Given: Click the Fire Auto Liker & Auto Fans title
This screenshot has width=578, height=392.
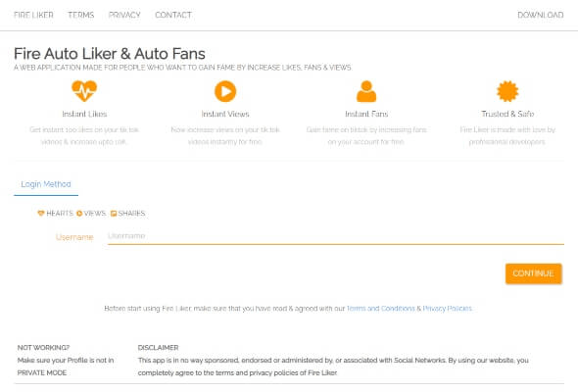Looking at the screenshot, I should tap(110, 54).
